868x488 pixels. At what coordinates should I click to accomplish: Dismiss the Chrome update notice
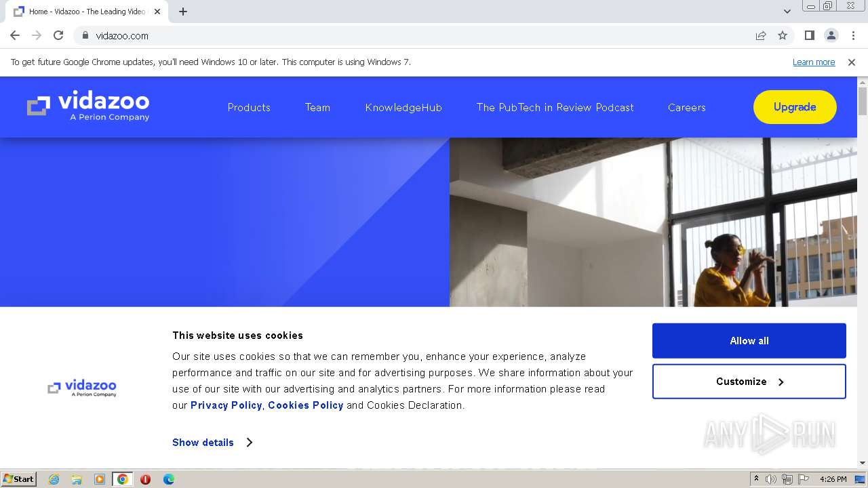click(x=852, y=62)
